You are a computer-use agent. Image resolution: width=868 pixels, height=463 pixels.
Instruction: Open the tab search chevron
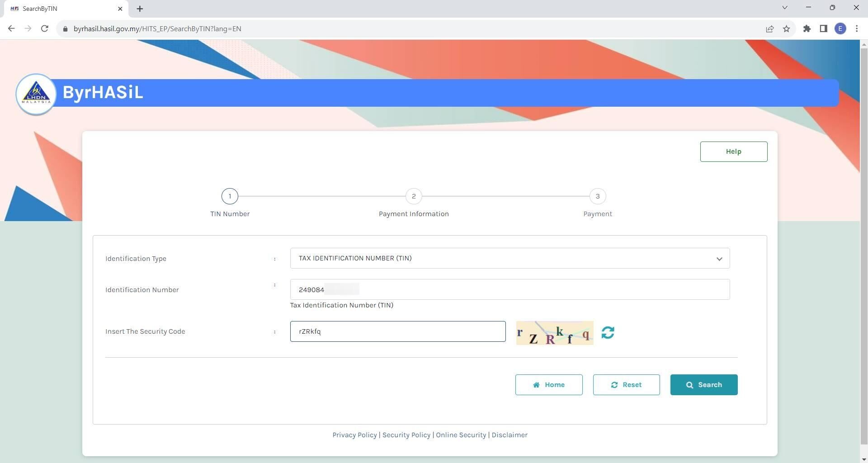(x=784, y=8)
